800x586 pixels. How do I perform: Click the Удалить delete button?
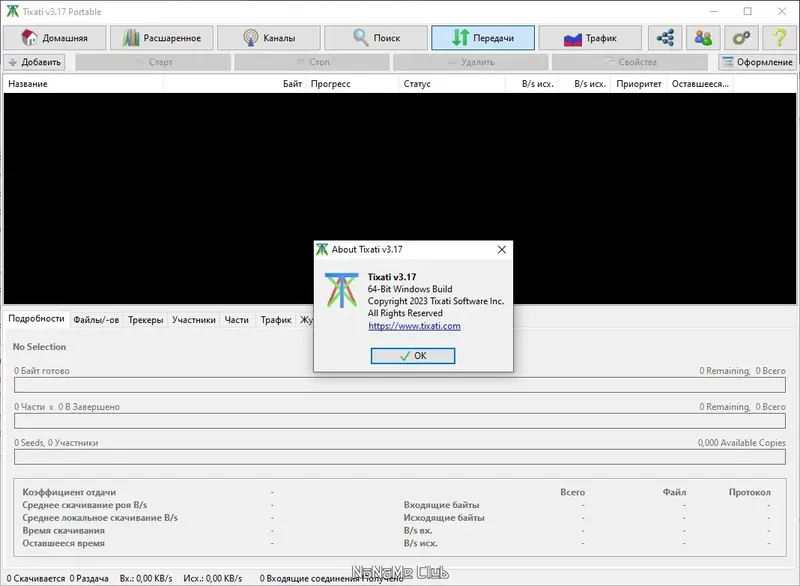coord(470,62)
